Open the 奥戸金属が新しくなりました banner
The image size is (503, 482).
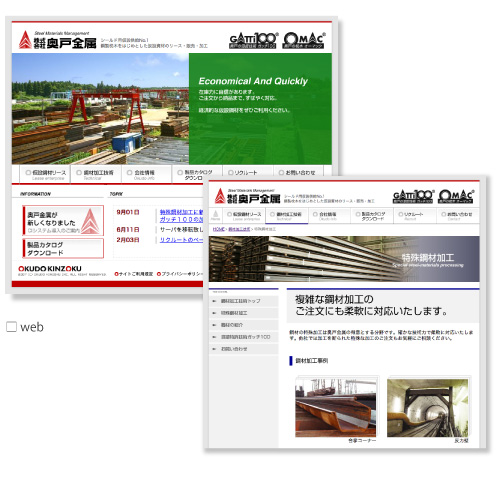coord(63,221)
